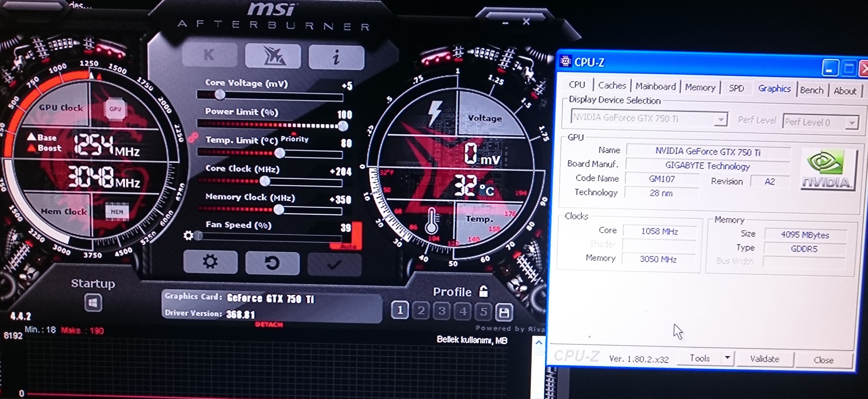Click the MEM chip icon in the clock gauge
This screenshot has width=868, height=399.
pos(117,212)
